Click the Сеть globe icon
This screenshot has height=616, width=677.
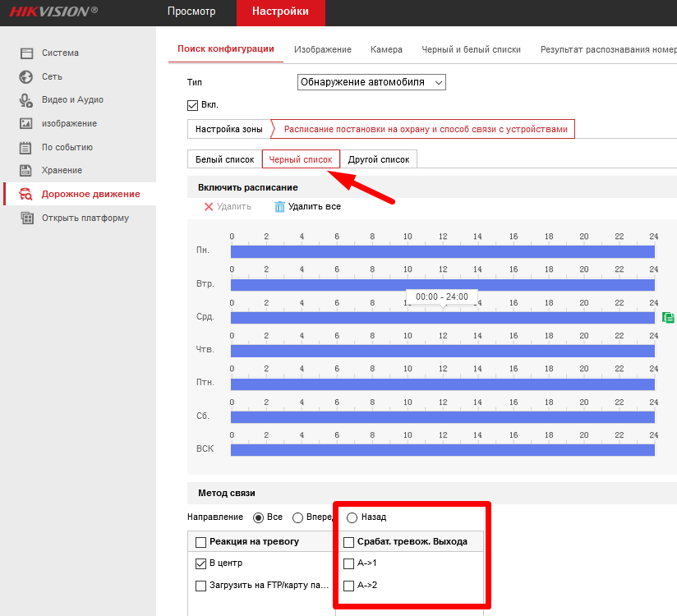pos(26,77)
